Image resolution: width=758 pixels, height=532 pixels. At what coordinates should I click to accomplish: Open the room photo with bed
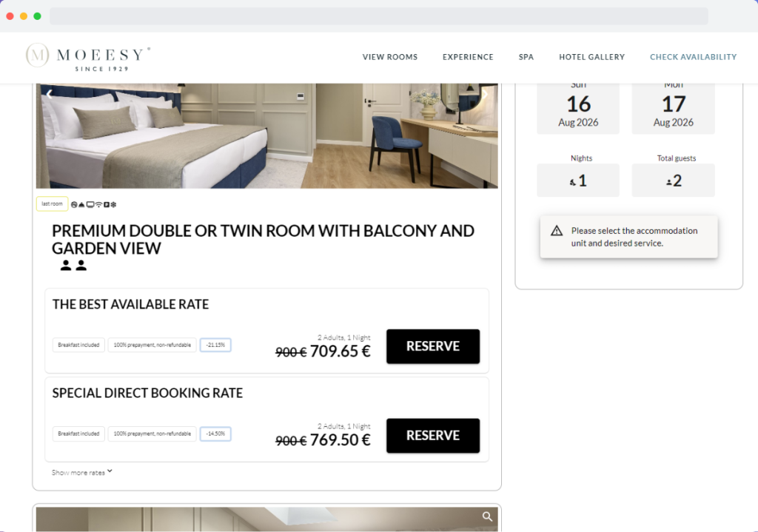coord(266,136)
